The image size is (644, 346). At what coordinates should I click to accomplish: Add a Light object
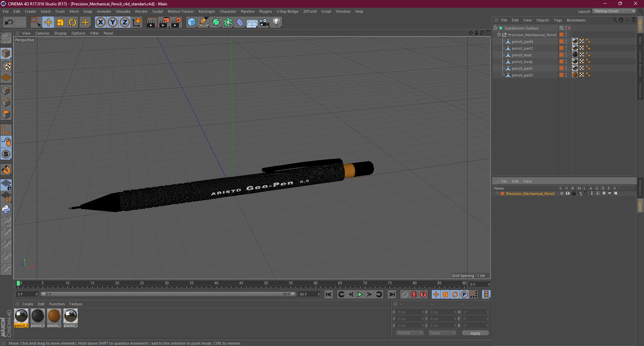click(x=276, y=22)
